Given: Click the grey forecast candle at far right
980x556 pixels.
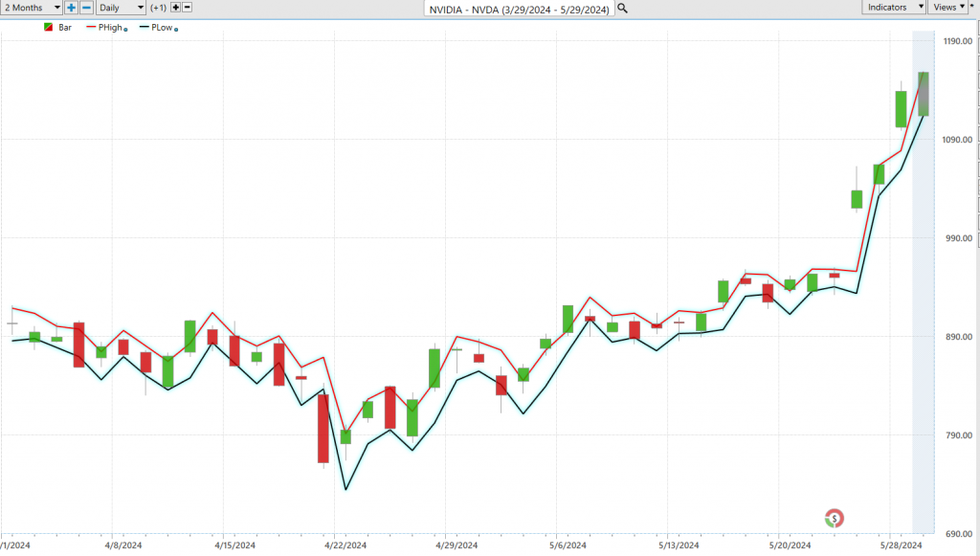Looking at the screenshot, I should point(924,94).
